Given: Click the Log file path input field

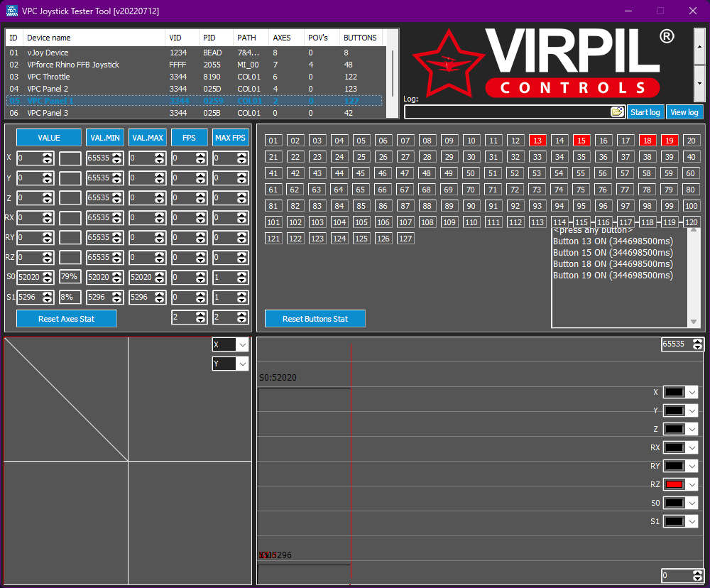Looking at the screenshot, I should [507, 112].
